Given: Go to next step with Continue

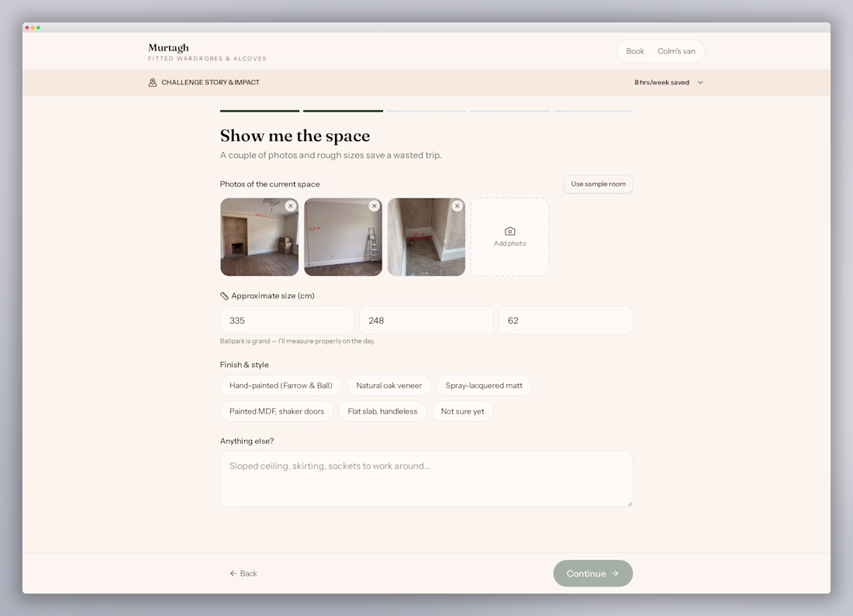Looking at the screenshot, I should pyautogui.click(x=593, y=573).
